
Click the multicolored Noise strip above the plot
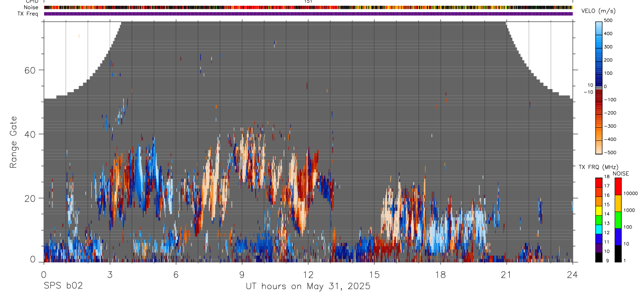pyautogui.click(x=308, y=7)
